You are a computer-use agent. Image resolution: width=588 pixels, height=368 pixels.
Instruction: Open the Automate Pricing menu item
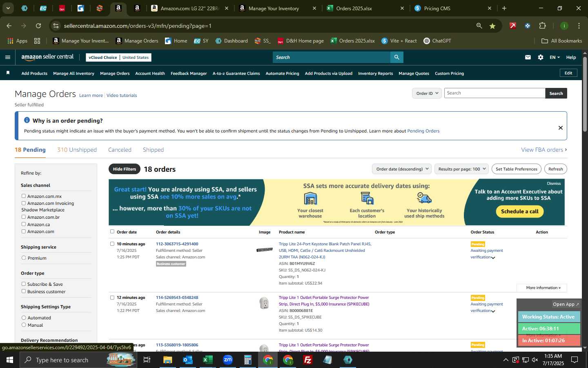[282, 74]
